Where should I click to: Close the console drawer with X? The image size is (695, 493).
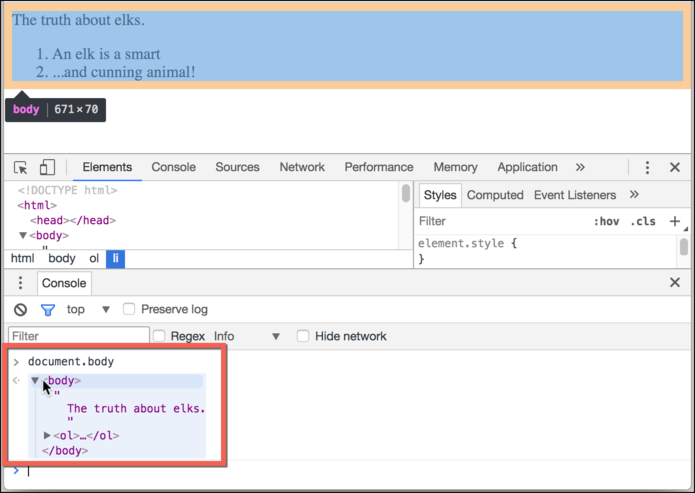(675, 284)
